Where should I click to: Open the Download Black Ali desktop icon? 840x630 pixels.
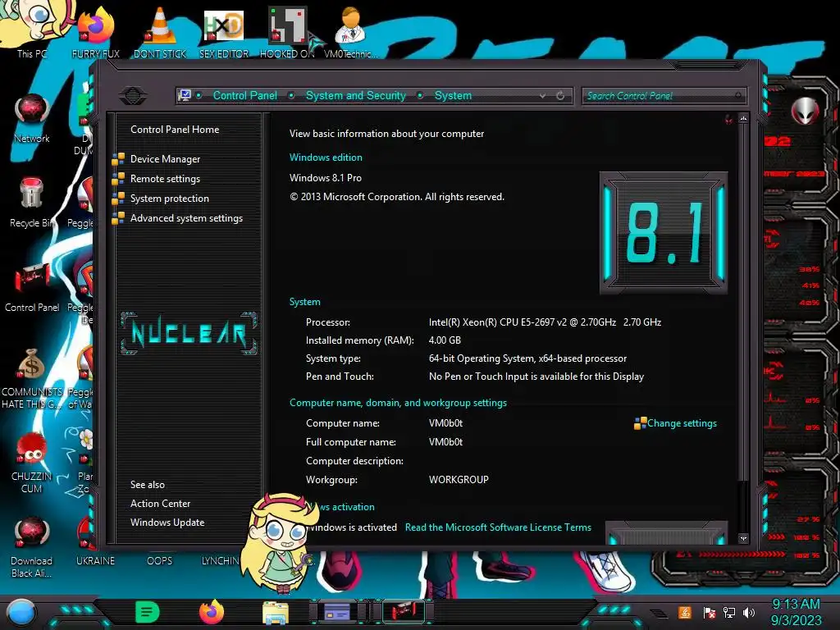point(32,547)
